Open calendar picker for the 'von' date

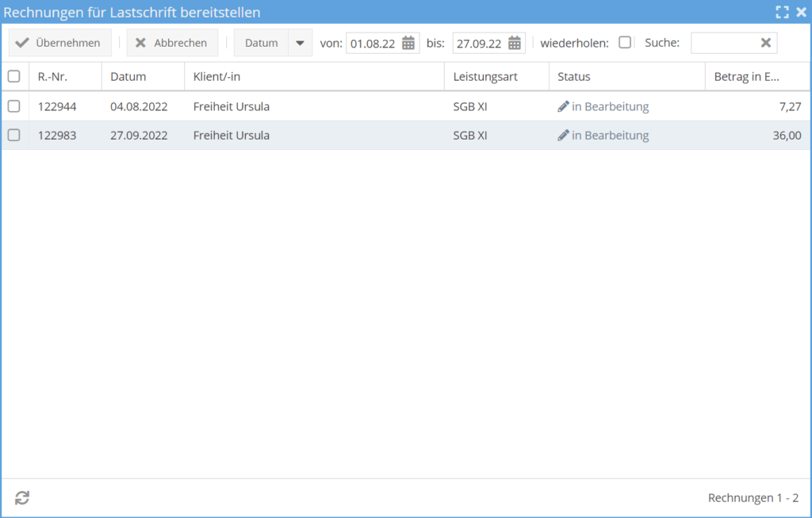(x=408, y=43)
